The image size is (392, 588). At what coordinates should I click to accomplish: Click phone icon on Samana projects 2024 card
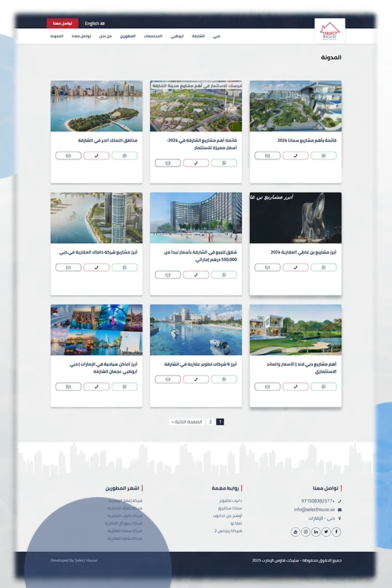pos(295,155)
